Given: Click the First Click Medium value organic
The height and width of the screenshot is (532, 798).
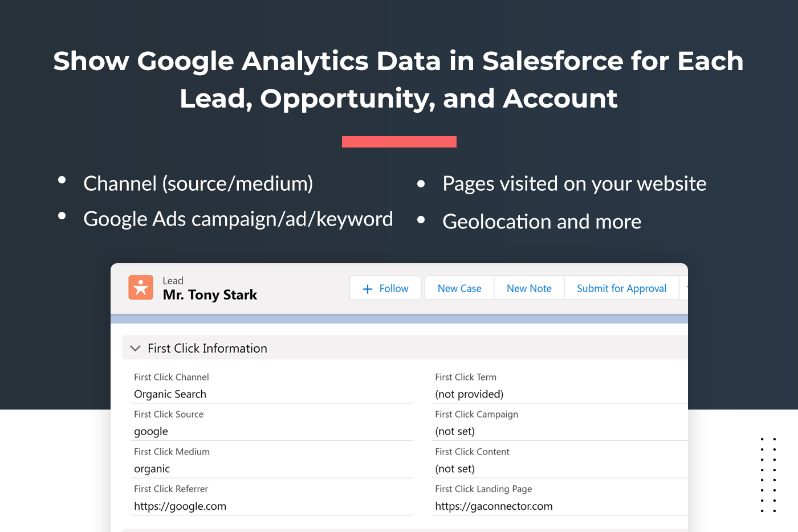Looking at the screenshot, I should [x=152, y=469].
